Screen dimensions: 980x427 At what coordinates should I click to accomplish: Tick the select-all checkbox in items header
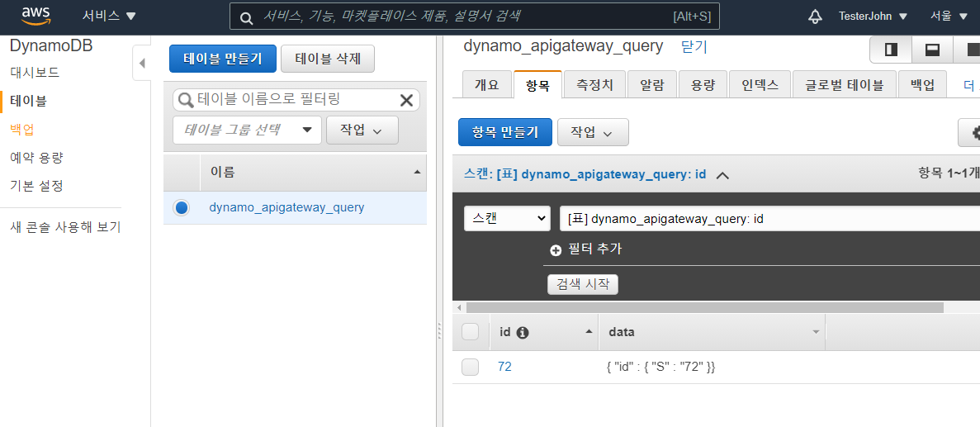tap(470, 332)
